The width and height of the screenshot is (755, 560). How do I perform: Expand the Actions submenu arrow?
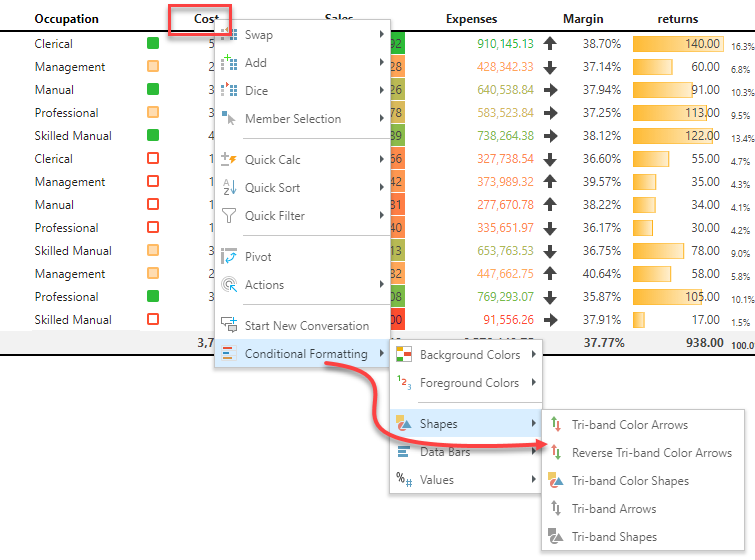381,284
